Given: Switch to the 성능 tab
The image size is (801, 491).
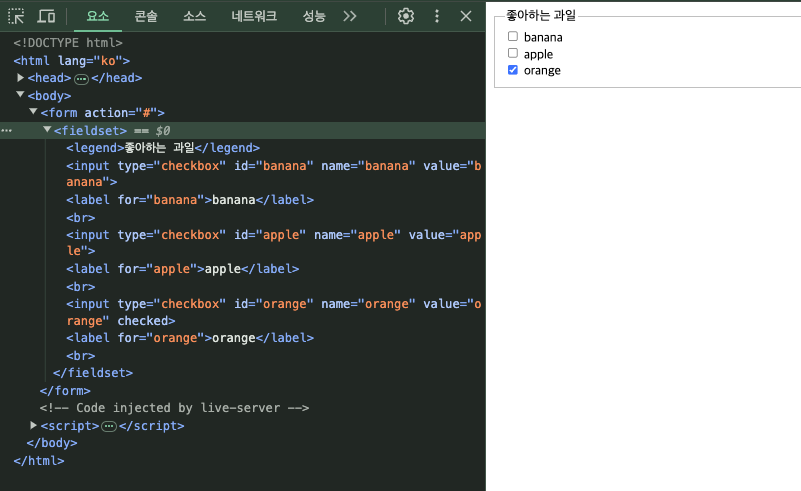Looking at the screenshot, I should tap(314, 16).
